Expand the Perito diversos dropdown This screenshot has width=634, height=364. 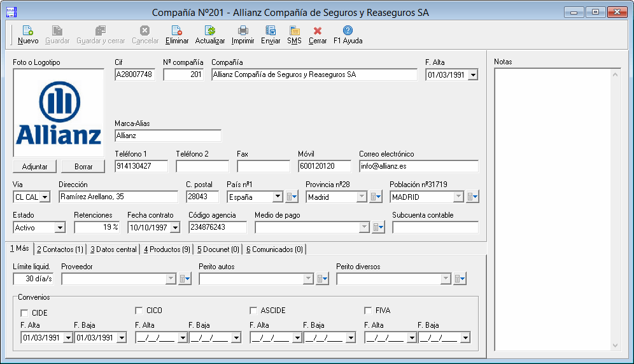tap(446, 279)
